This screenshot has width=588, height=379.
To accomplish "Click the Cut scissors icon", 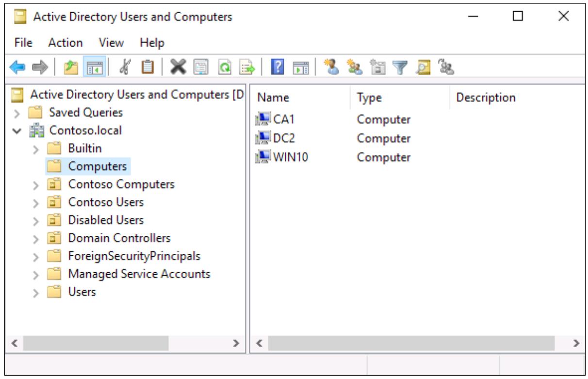I will pyautogui.click(x=124, y=67).
